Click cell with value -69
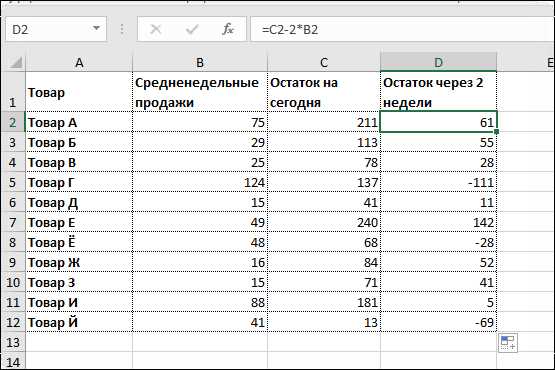555x370 pixels. point(439,322)
